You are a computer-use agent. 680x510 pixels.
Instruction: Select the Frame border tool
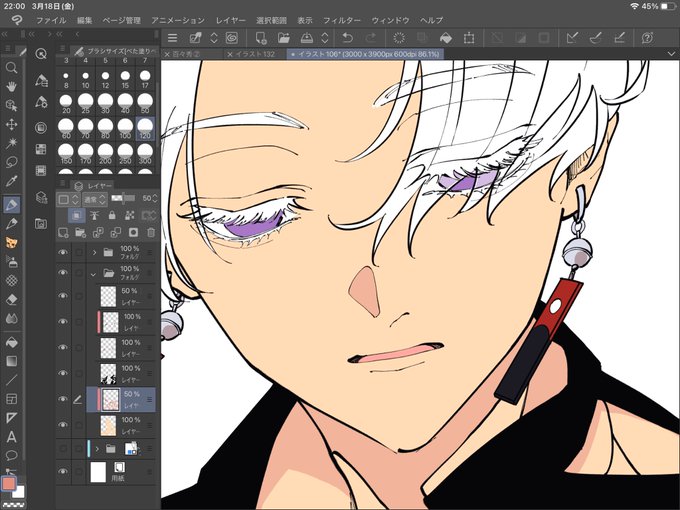point(11,399)
